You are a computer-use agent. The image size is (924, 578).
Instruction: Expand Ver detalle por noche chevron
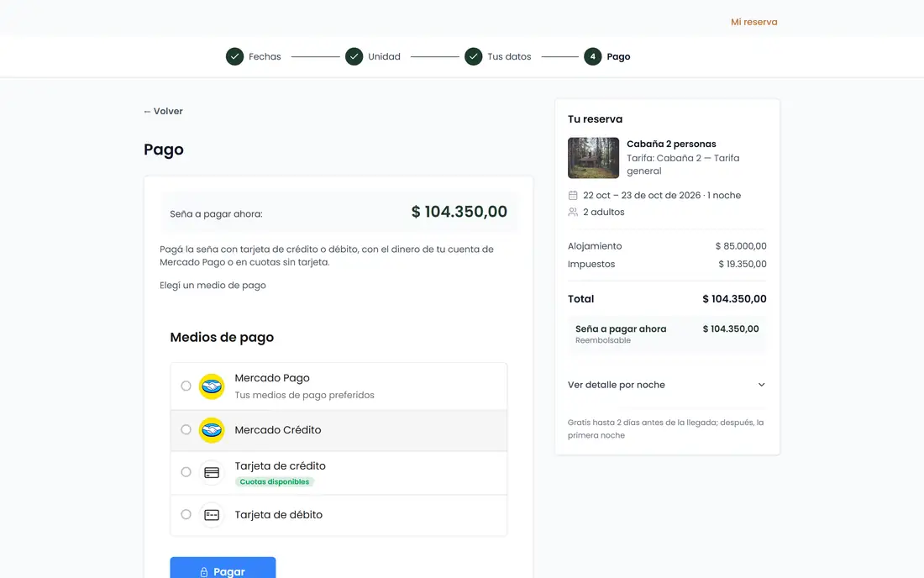(761, 385)
